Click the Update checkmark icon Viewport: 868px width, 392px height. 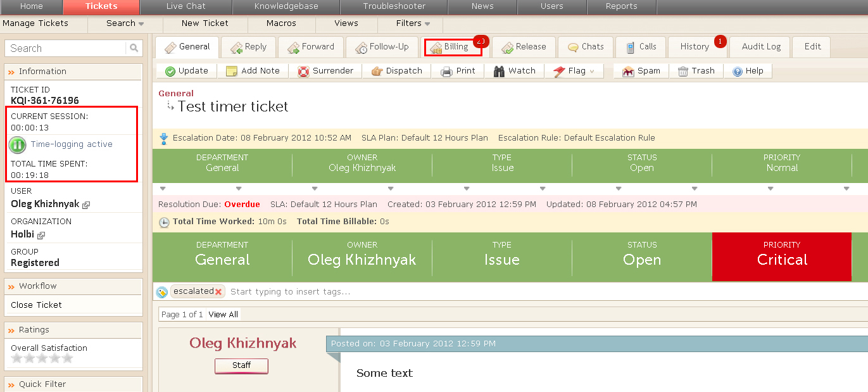click(170, 71)
